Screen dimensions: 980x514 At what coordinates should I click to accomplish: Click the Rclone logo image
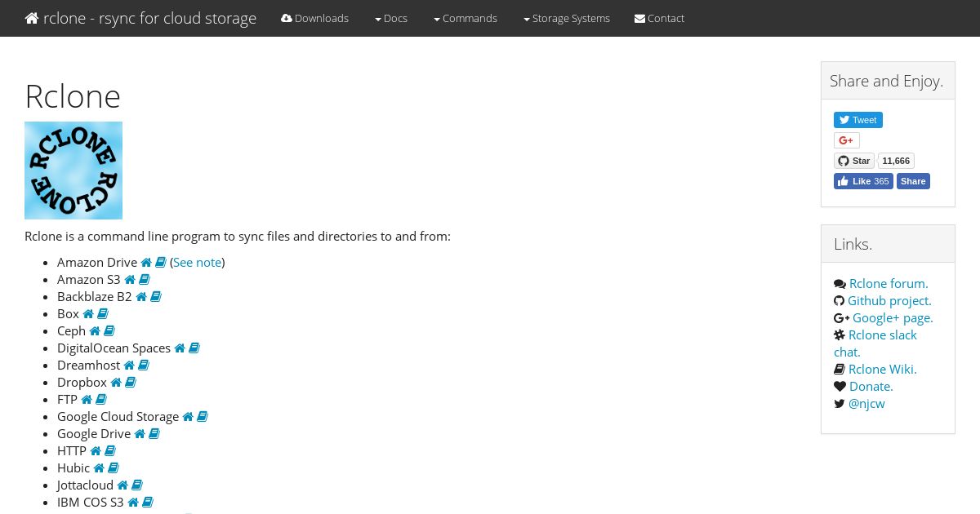point(73,171)
